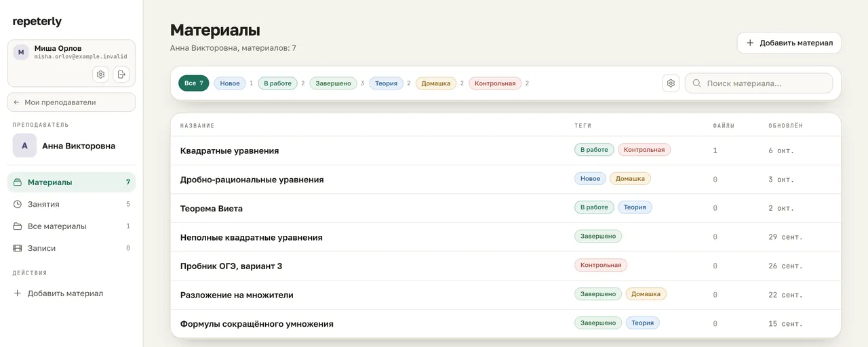Click the magnifier icon in search field
Image resolution: width=868 pixels, height=347 pixels.
pyautogui.click(x=697, y=83)
